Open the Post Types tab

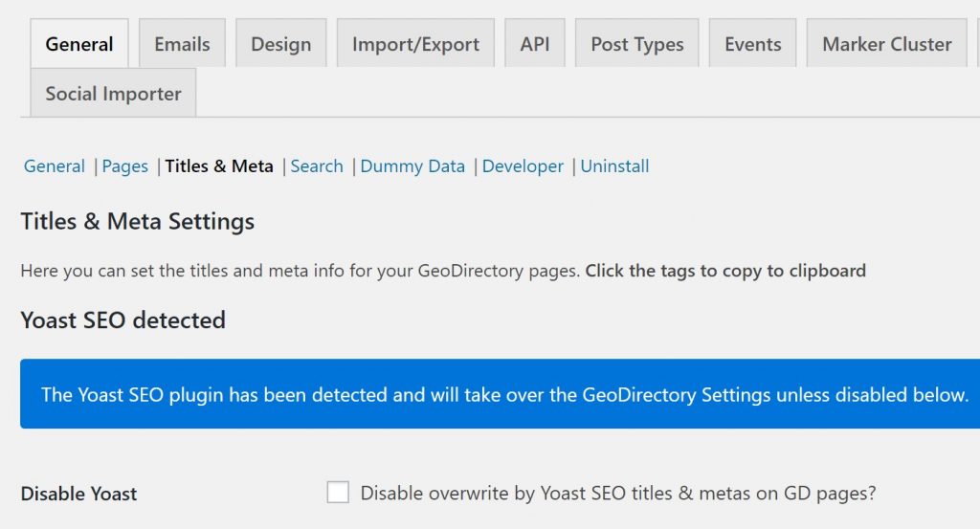[636, 44]
